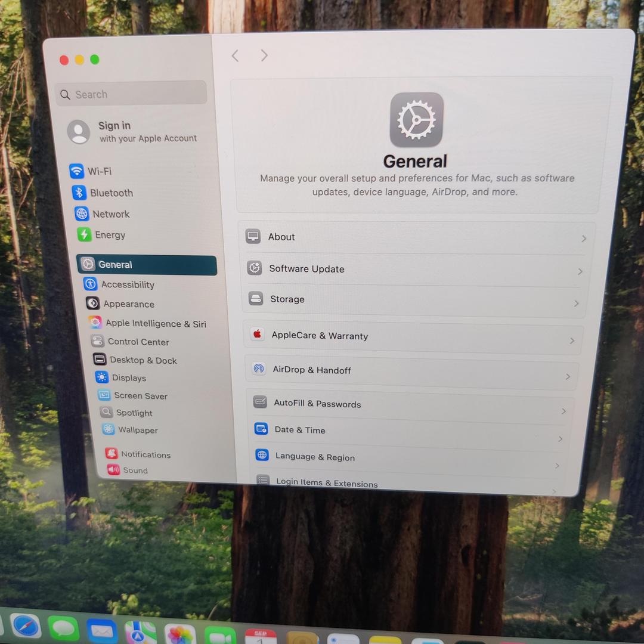This screenshot has width=644, height=644.
Task: Select the Network globe icon in sidebar
Action: 82,213
